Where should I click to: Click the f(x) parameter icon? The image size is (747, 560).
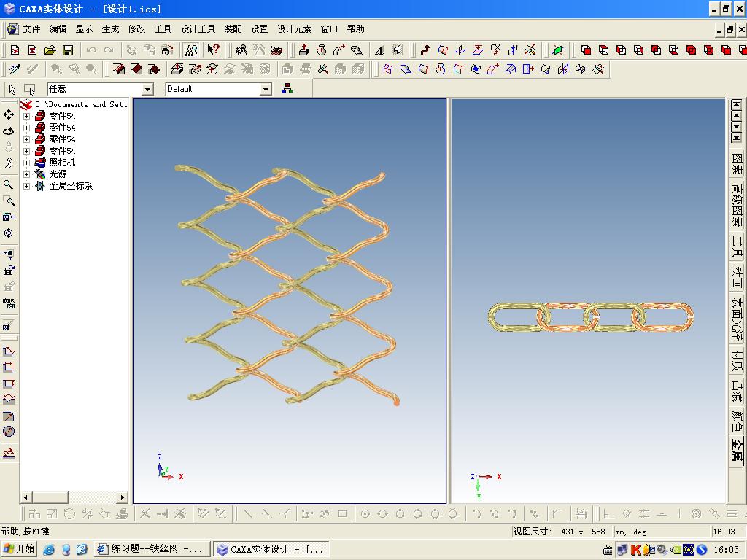point(495,50)
